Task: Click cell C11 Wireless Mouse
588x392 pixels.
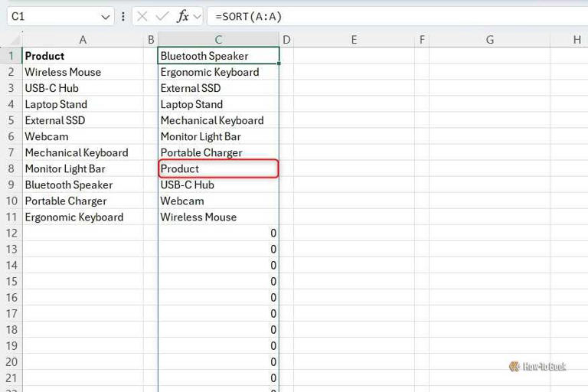Action: (x=219, y=217)
